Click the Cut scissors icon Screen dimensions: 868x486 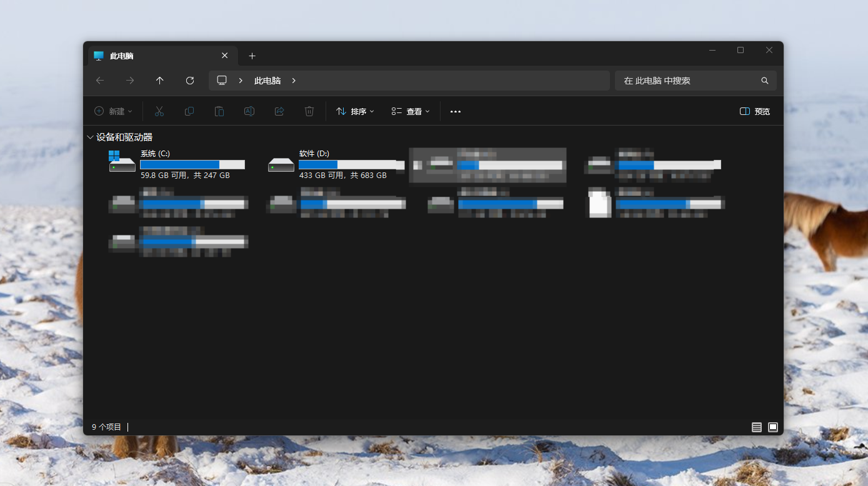pyautogui.click(x=159, y=111)
